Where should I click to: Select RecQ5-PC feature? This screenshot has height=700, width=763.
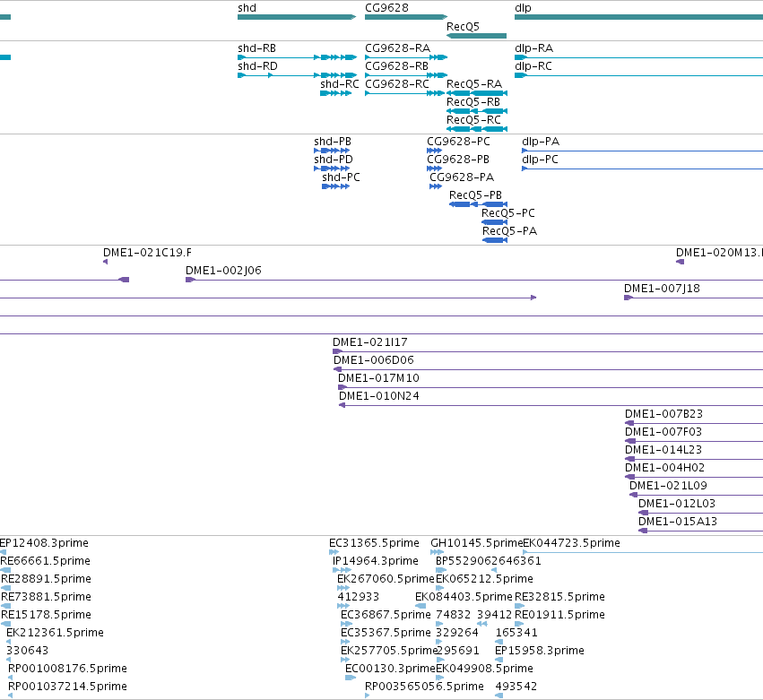click(494, 222)
